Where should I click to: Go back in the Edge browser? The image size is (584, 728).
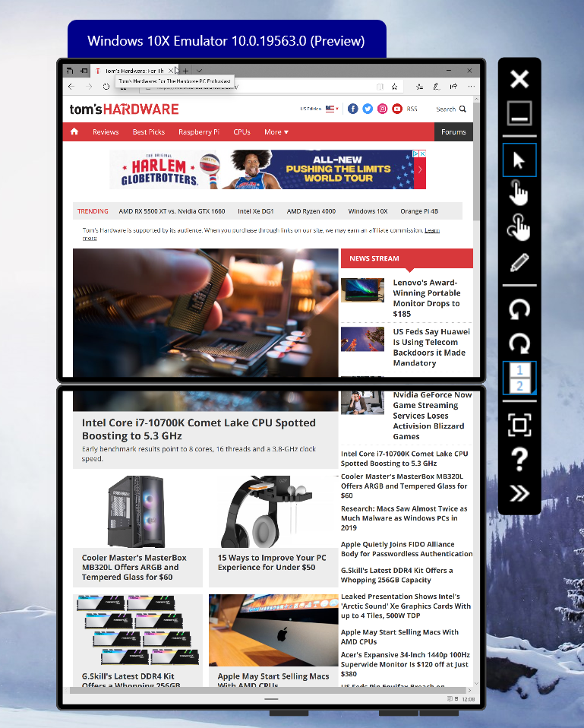pyautogui.click(x=71, y=87)
